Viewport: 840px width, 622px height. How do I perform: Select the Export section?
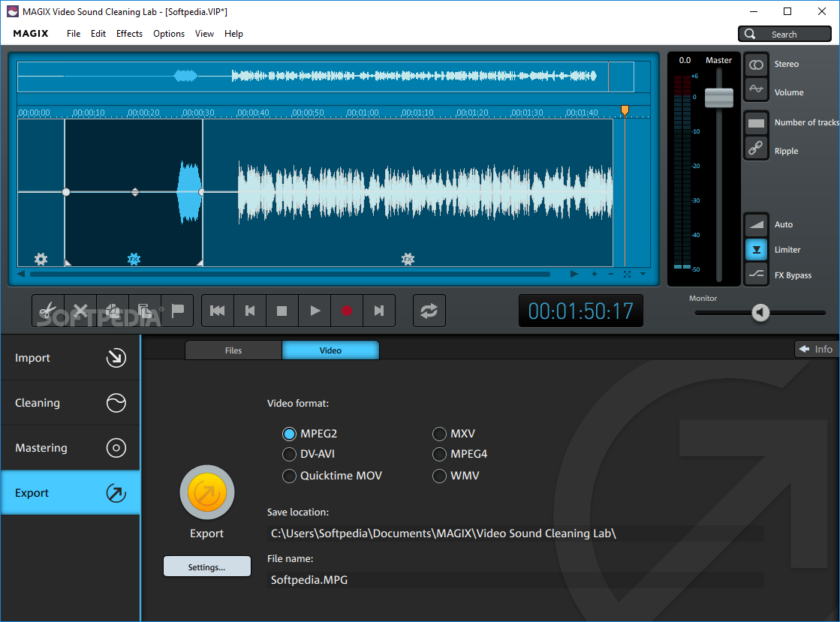[70, 492]
